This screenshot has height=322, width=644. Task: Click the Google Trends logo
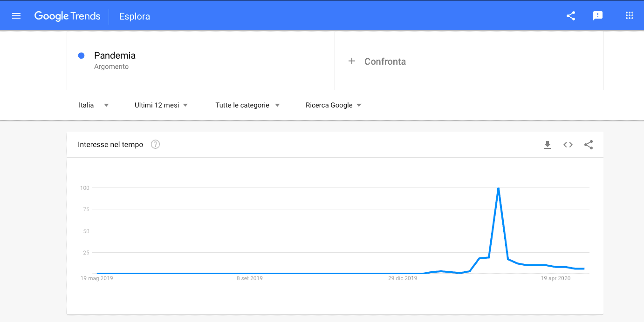[x=68, y=16]
